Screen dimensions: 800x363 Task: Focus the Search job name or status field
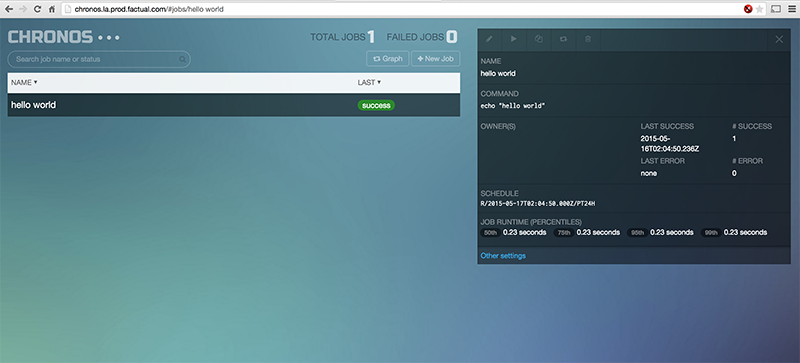[x=99, y=59]
